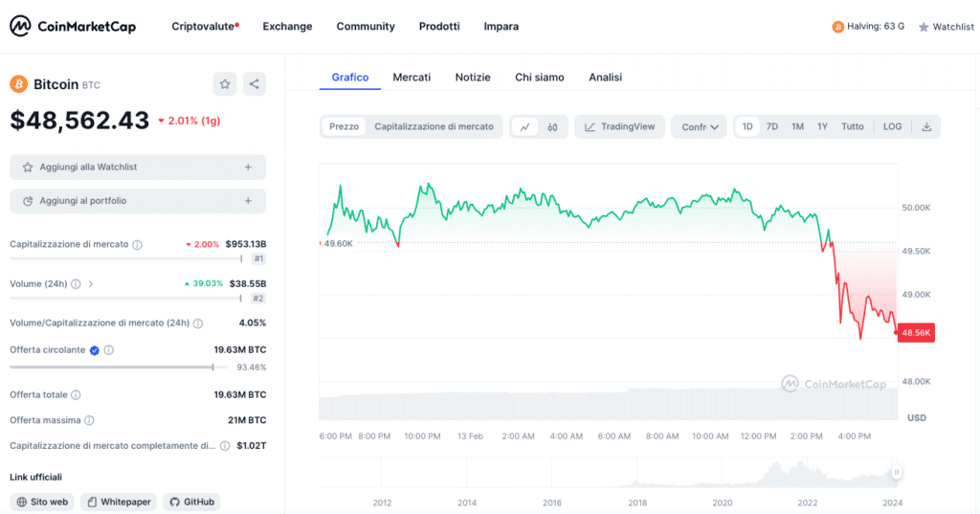980x514 pixels.
Task: Click the plus icon on Aggiungi alla Watchlist
Action: [248, 167]
